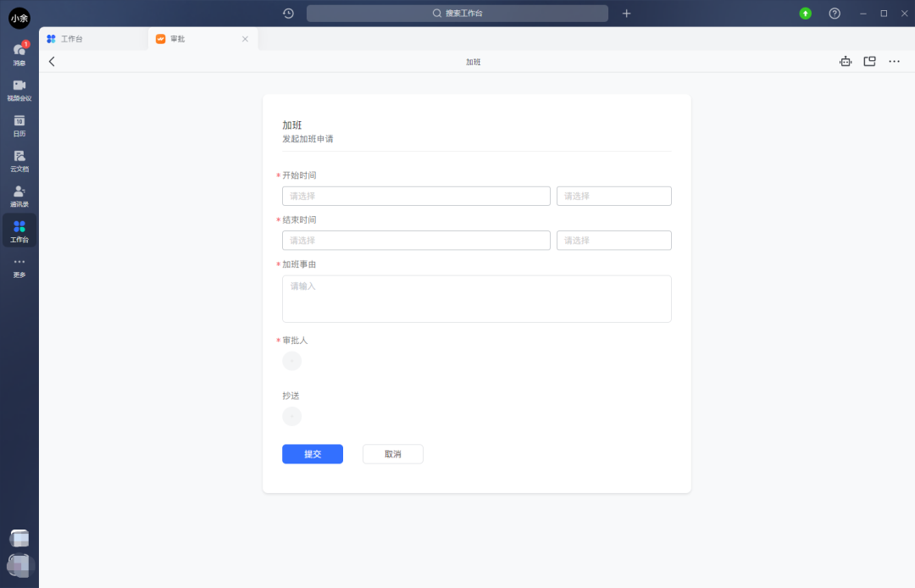Go back using the back arrow
Image resolution: width=915 pixels, height=588 pixels.
52,62
